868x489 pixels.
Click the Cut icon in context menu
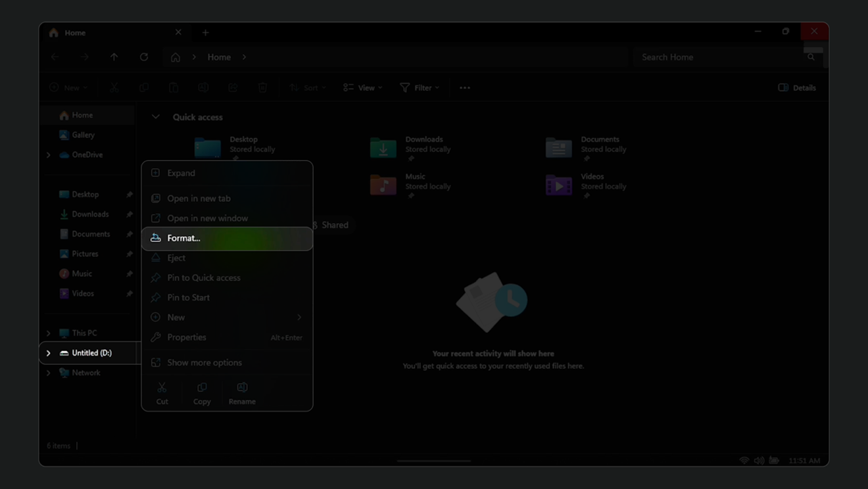(x=162, y=393)
